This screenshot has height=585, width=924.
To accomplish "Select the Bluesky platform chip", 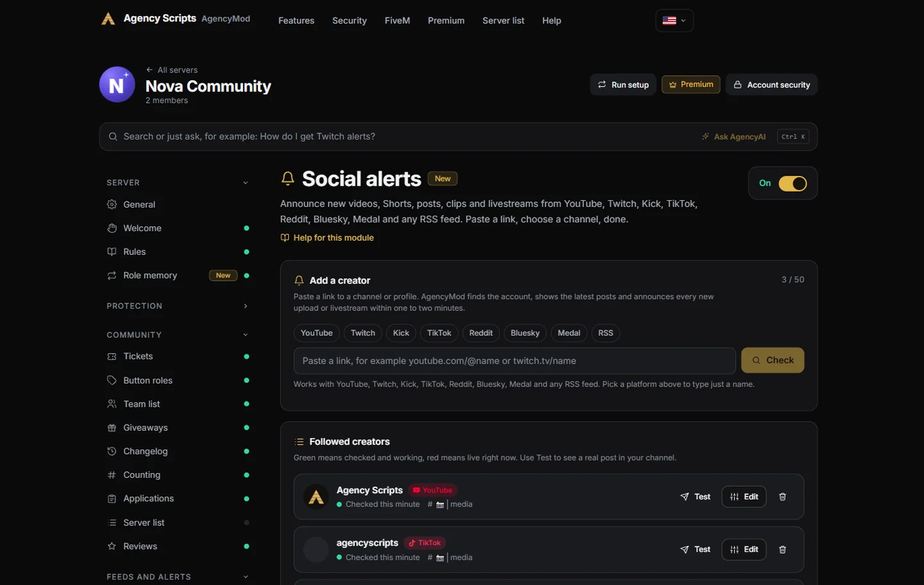I will 525,333.
